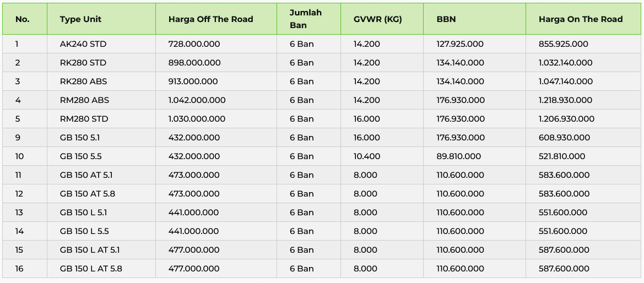
Task: Click the GB 150 AT 5.8 cell
Action: click(87, 194)
